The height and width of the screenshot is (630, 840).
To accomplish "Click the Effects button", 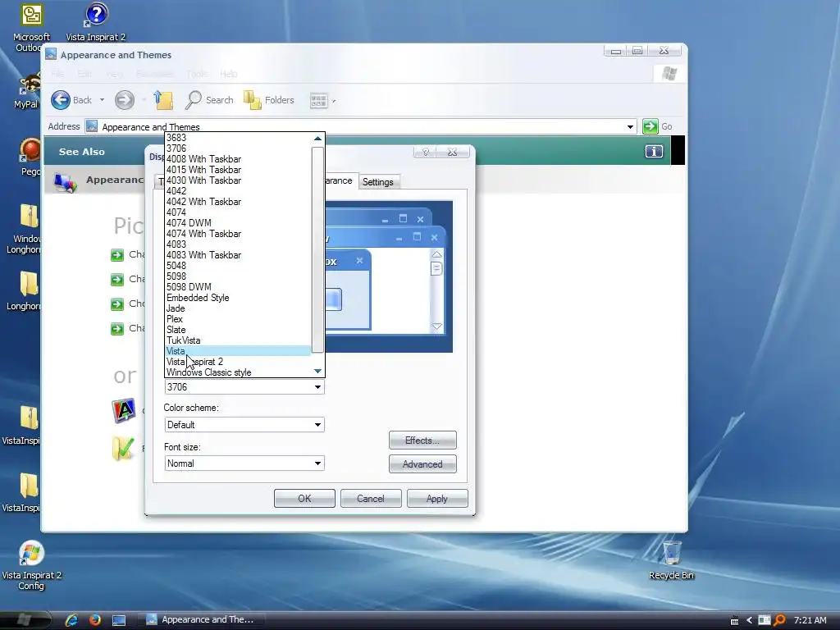I will coord(422,441).
